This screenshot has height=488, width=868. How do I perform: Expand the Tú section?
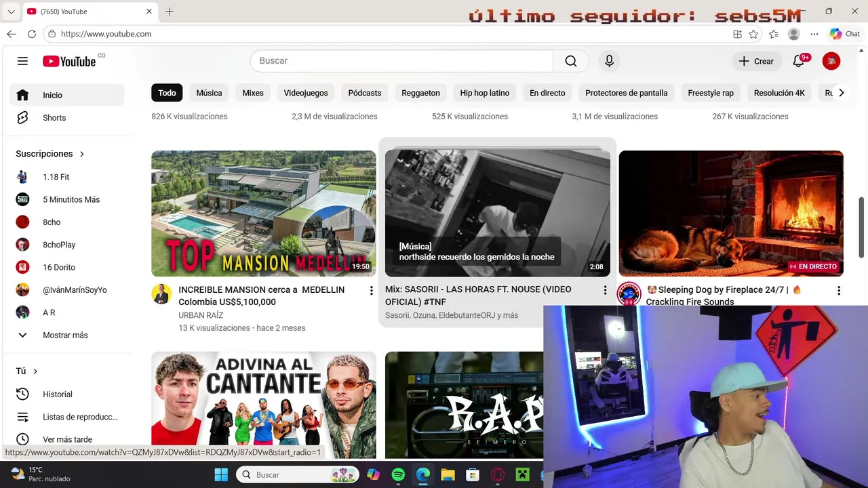tap(27, 371)
